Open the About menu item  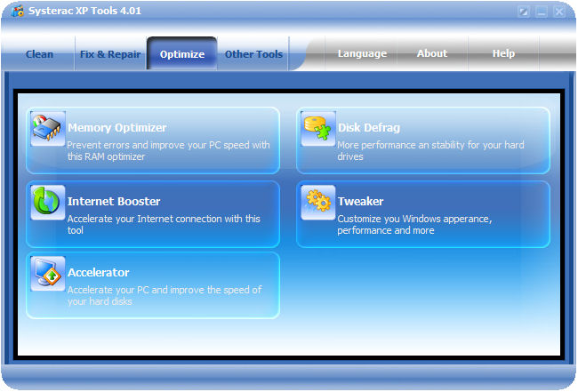(432, 53)
